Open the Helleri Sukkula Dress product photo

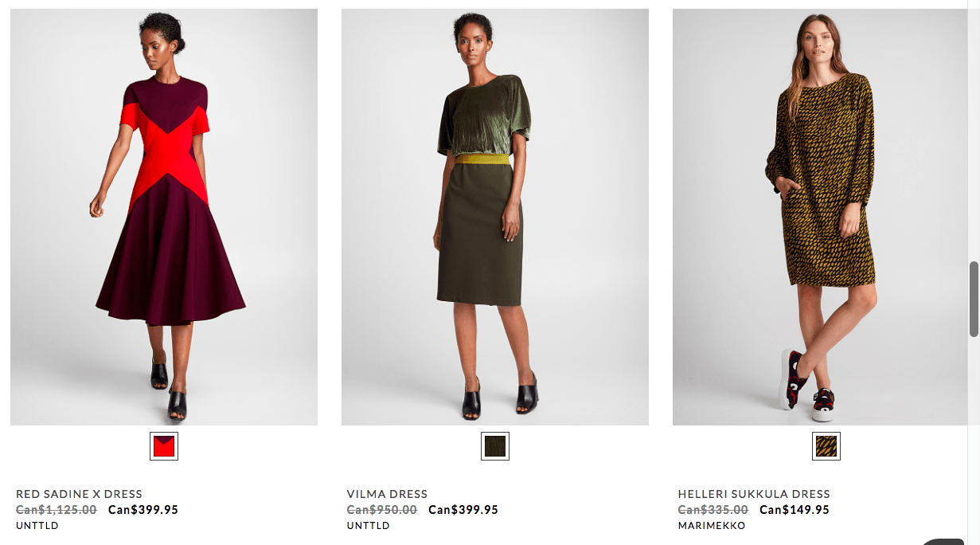(820, 217)
